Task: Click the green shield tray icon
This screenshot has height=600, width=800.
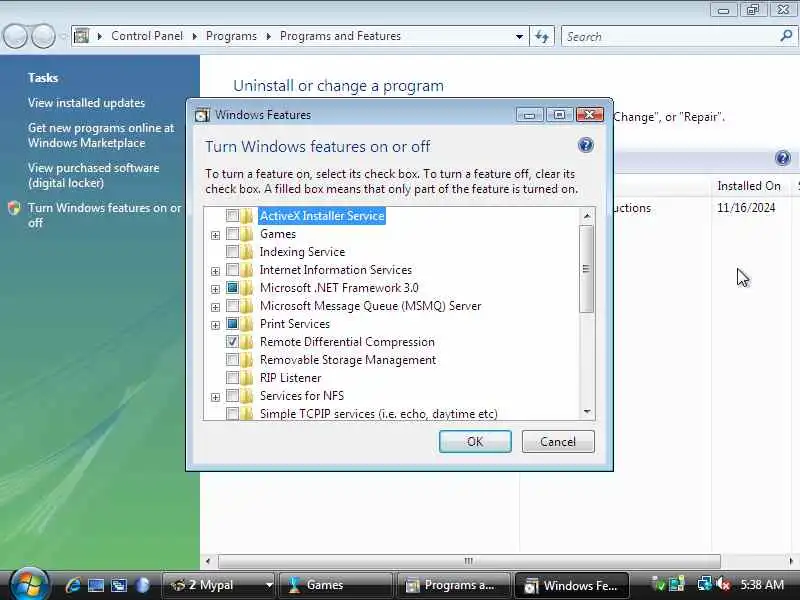Action: click(659, 585)
